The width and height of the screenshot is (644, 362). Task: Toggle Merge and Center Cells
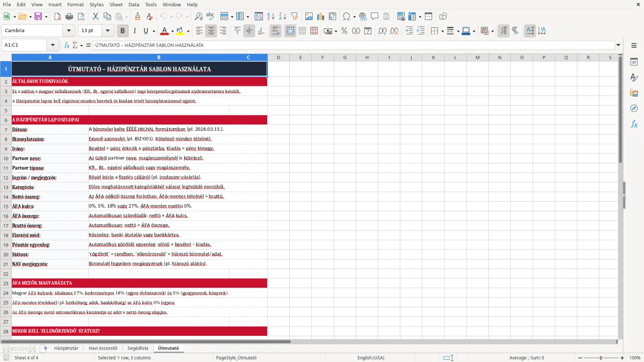point(290,31)
